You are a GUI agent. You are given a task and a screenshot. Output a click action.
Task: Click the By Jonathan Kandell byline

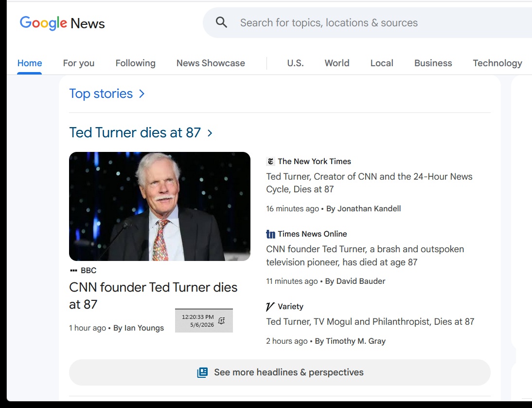point(363,208)
